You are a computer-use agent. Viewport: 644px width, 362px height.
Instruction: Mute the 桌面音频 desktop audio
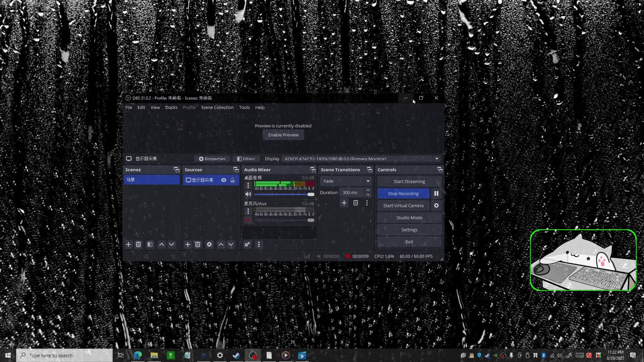(248, 194)
